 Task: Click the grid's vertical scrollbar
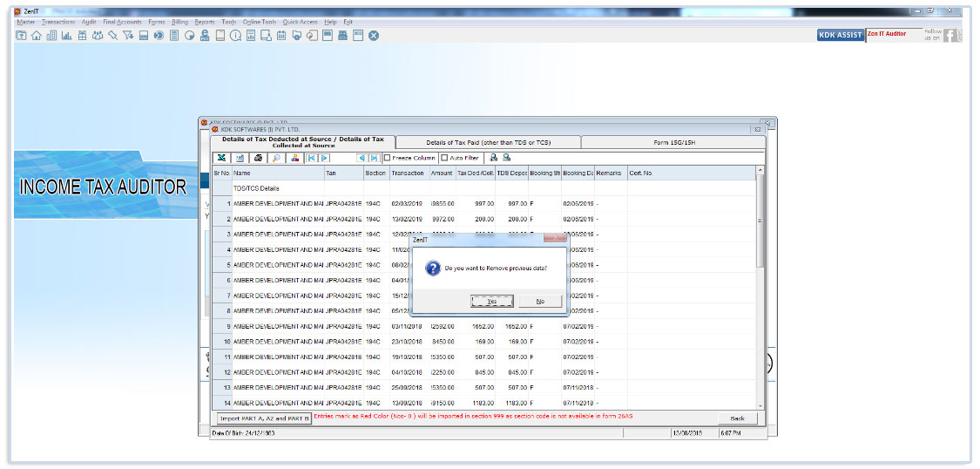(x=760, y=288)
